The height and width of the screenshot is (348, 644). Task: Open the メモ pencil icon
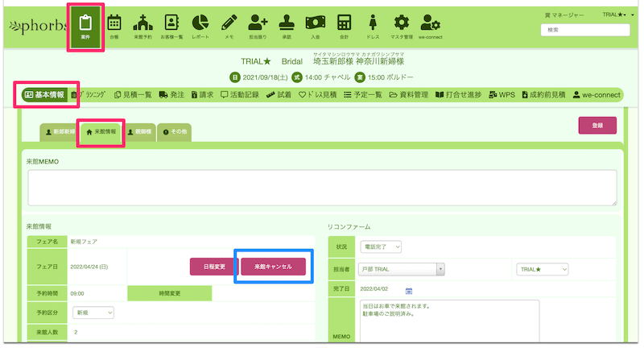pos(229,27)
